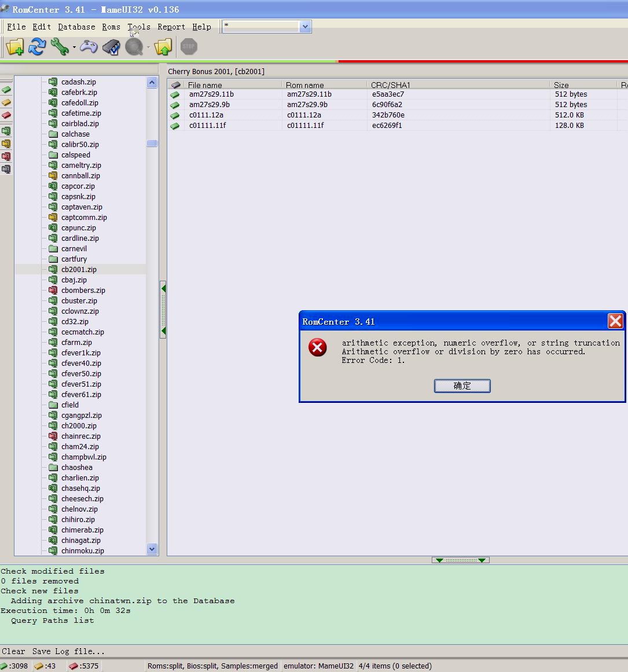Screen dimensions: 628x672
Task: Sort by Size column header
Action: pos(583,85)
